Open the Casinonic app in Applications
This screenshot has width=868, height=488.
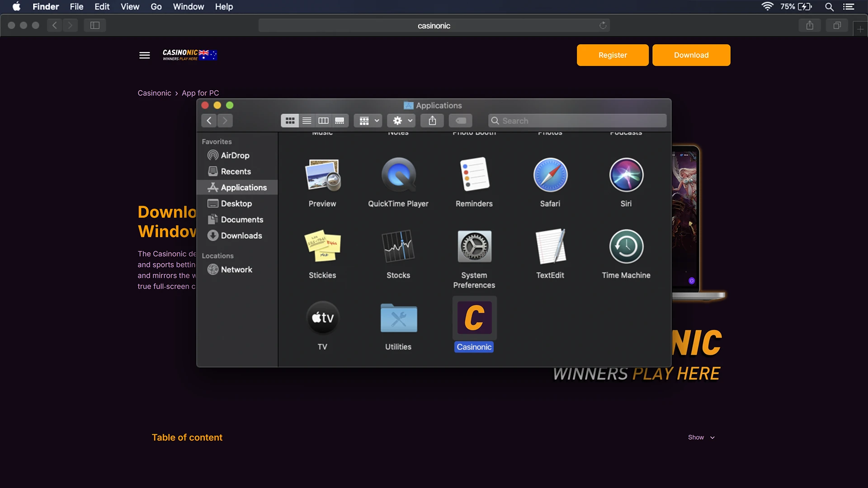coord(474,318)
